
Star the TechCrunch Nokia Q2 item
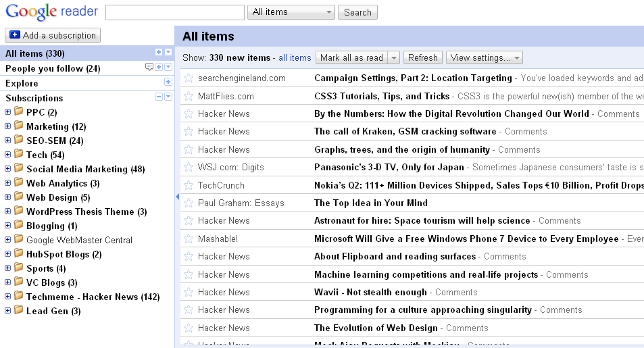pyautogui.click(x=189, y=185)
